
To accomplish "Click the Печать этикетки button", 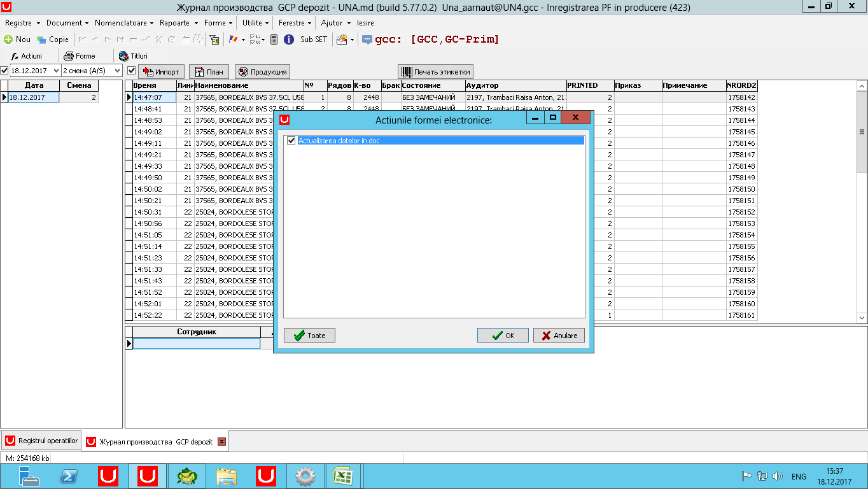I will [x=435, y=72].
